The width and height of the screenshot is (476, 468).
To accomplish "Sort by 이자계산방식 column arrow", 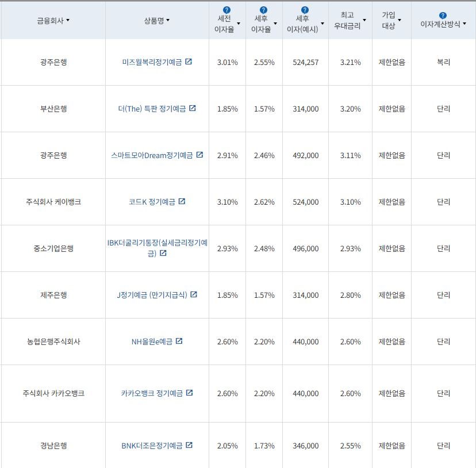I will tap(465, 24).
